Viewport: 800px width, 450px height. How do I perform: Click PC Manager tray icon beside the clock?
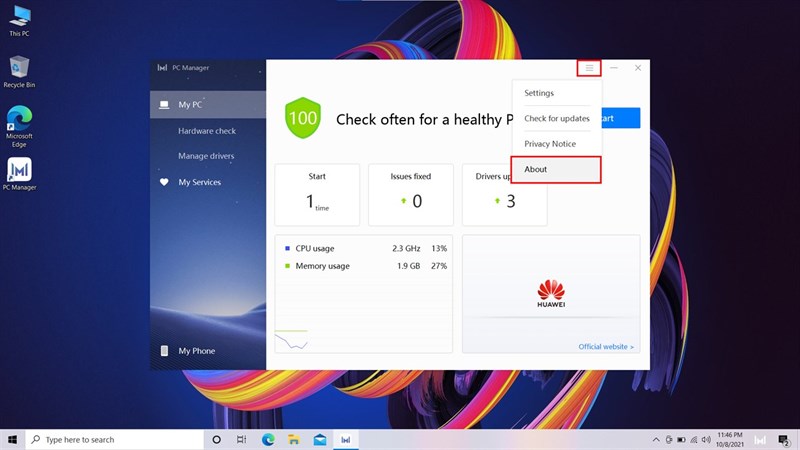(760, 440)
